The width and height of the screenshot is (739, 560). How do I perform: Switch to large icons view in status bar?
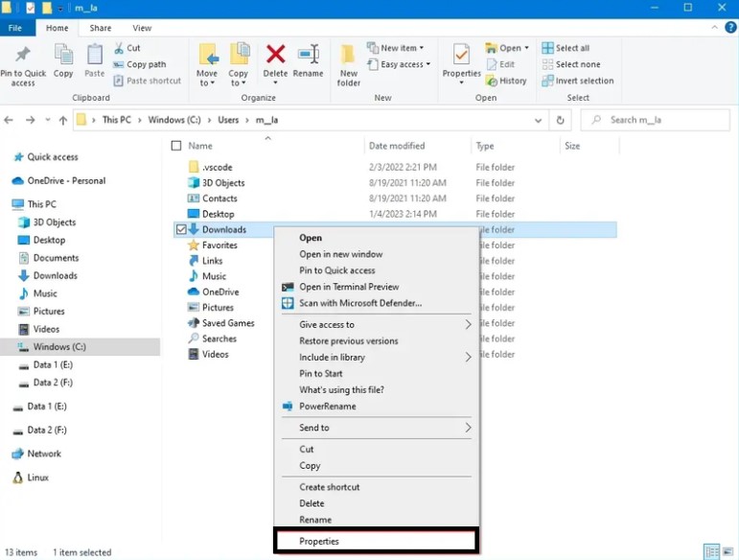point(728,551)
